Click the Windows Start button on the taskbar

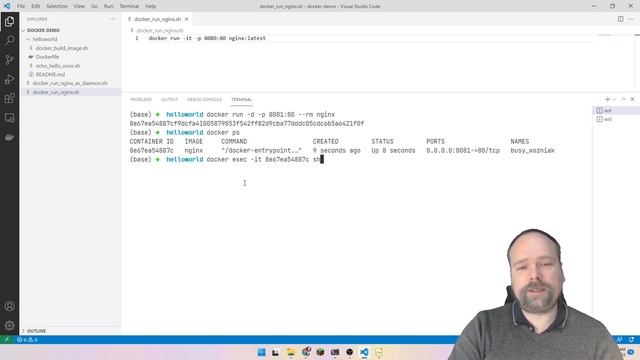261,352
